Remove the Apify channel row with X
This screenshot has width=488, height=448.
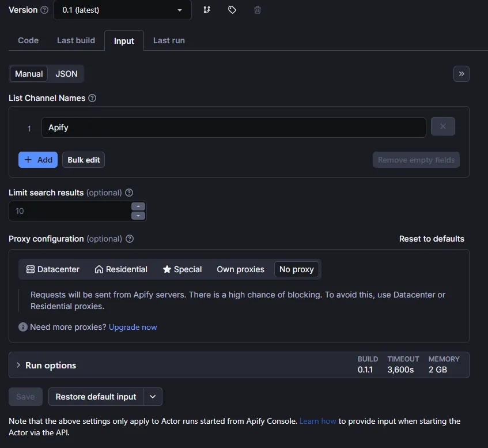click(x=442, y=127)
